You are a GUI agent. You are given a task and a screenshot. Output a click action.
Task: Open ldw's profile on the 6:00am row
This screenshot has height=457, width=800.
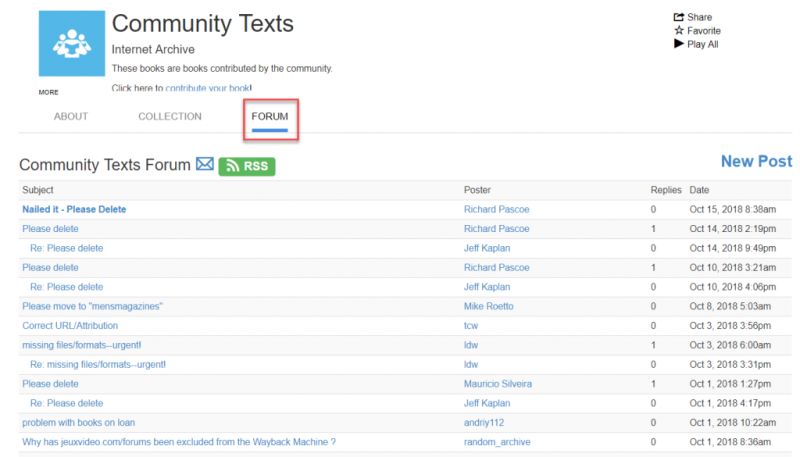pyautogui.click(x=471, y=345)
